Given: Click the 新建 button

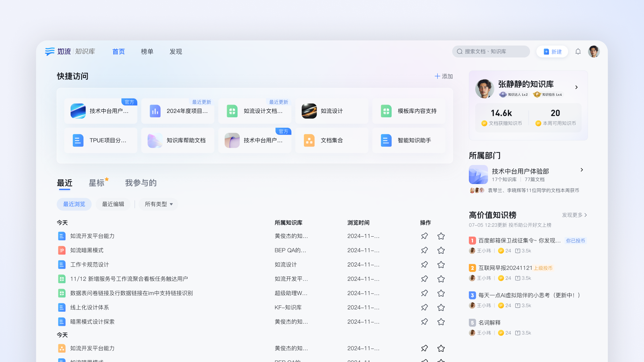Looking at the screenshot, I should click(552, 52).
